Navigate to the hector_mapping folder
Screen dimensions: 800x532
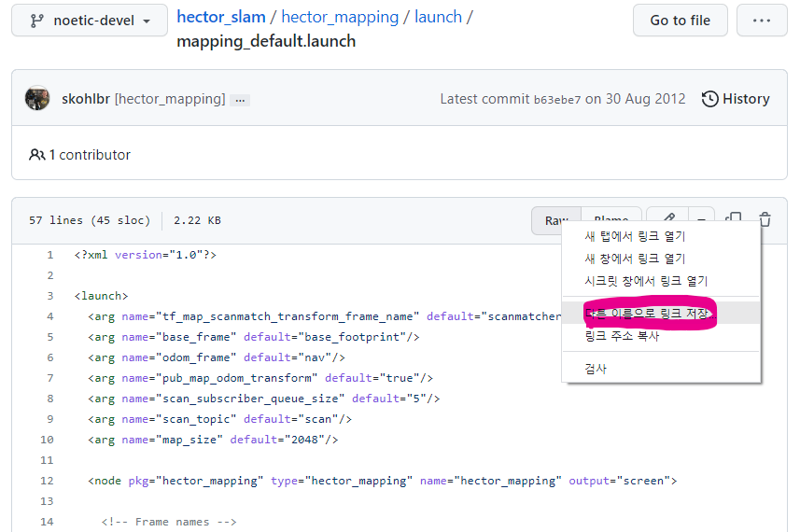(340, 17)
